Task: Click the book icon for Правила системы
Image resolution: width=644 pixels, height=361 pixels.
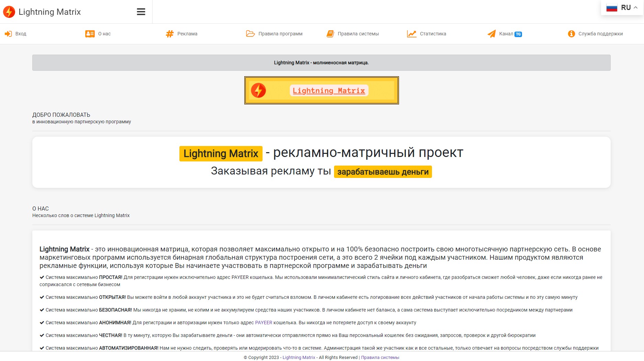Action: click(330, 34)
